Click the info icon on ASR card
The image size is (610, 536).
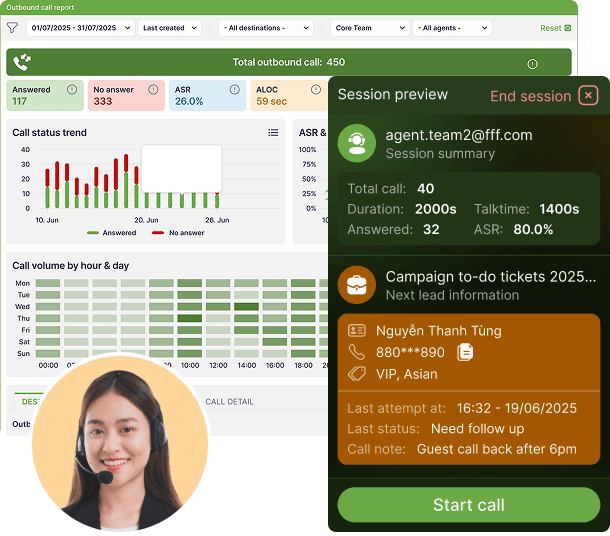236,89
